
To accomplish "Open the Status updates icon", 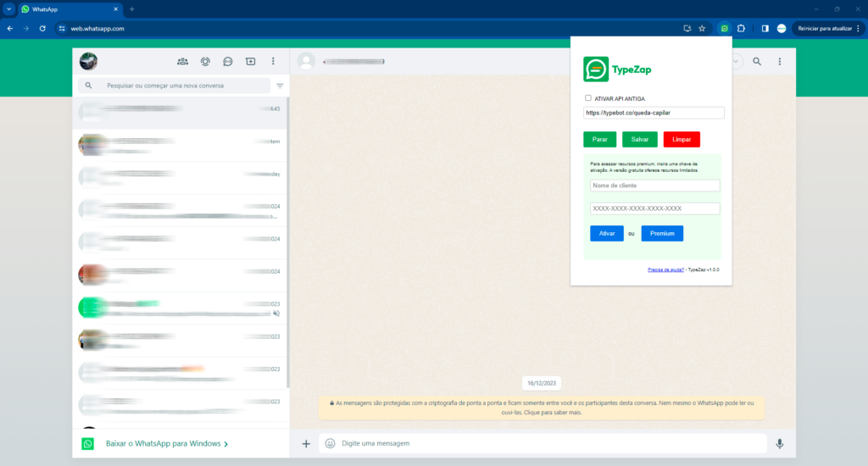I will (x=205, y=62).
